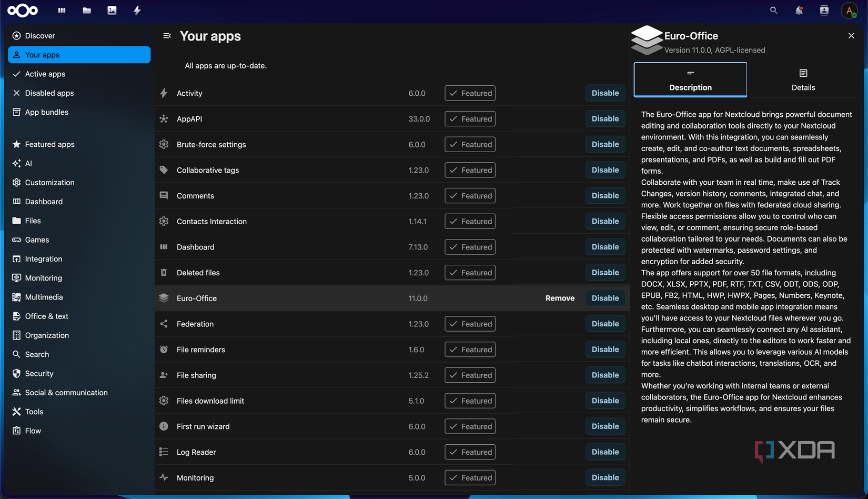Click Featured badge on Comments row
This screenshot has width=868, height=499.
point(470,196)
